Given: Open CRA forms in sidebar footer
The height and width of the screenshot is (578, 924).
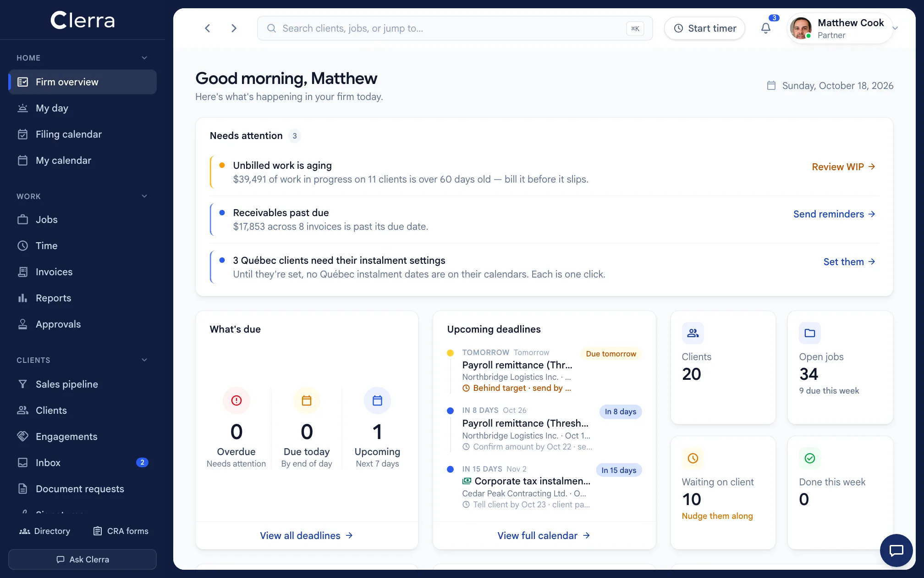Looking at the screenshot, I should click(x=121, y=531).
